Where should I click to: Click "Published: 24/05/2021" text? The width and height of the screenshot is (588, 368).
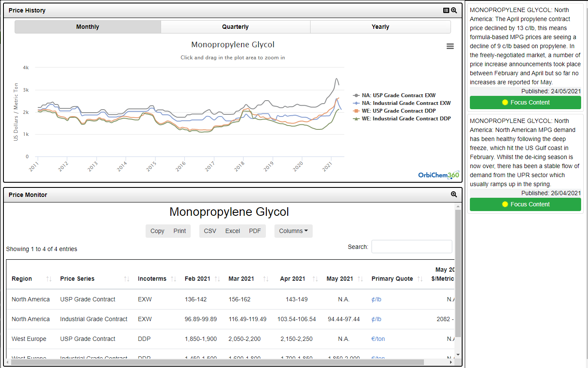(x=551, y=91)
